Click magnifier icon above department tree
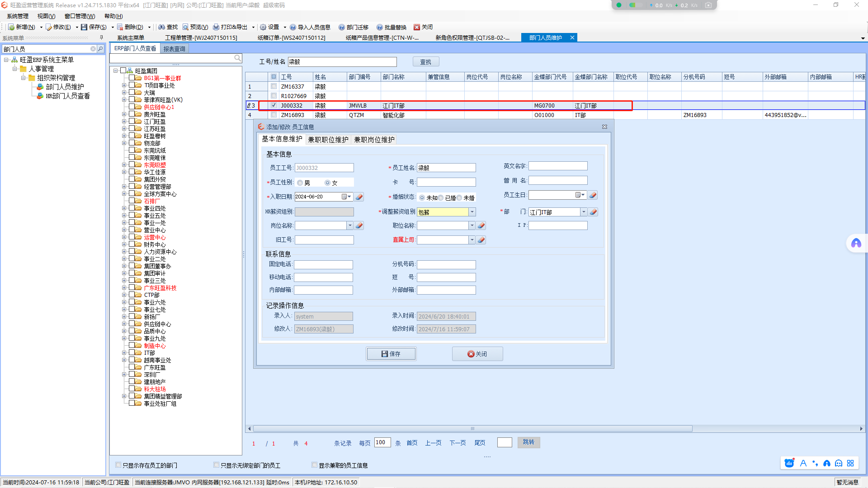868x488 pixels. coord(237,58)
